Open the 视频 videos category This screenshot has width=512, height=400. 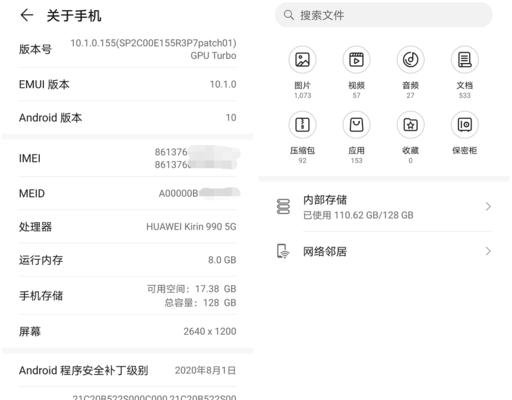(x=356, y=72)
